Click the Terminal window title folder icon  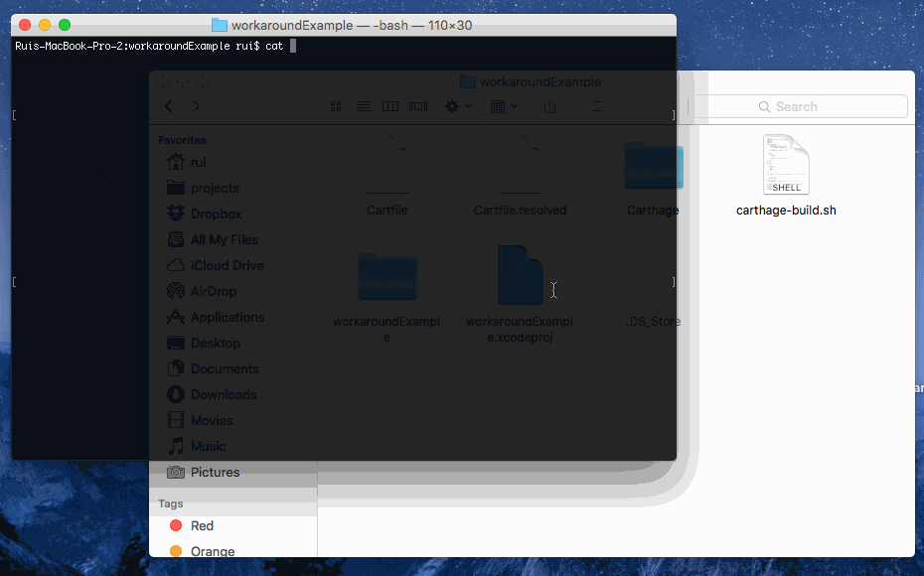[220, 25]
